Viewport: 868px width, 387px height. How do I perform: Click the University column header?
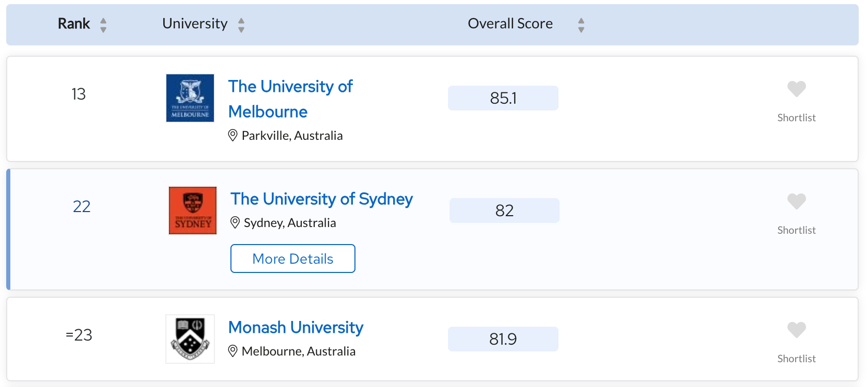click(195, 24)
